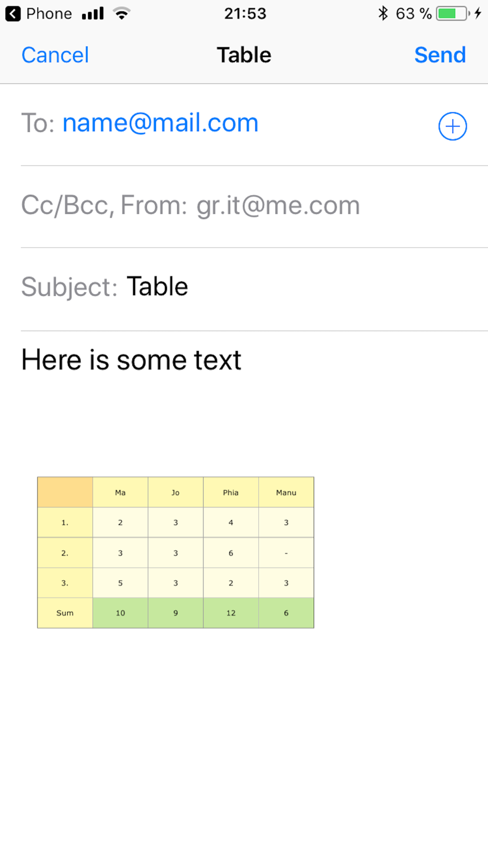This screenshot has width=488, height=868.
Task: Tap the battery indicator icon
Action: [453, 14]
